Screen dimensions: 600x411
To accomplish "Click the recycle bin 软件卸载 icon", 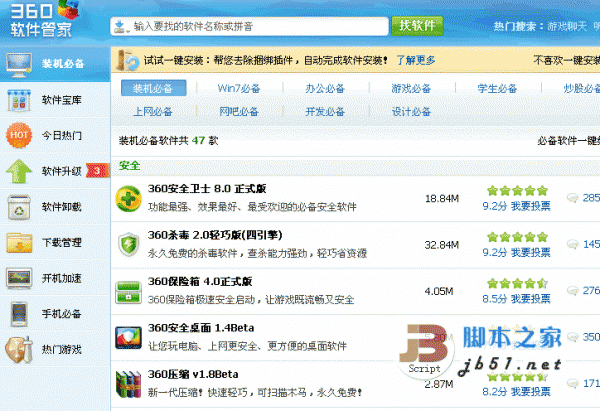I will [19, 207].
